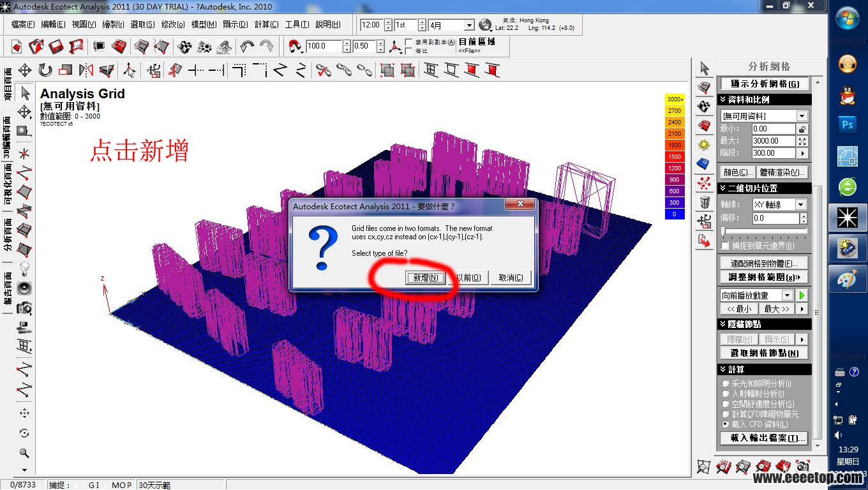Viewport: 868px width, 490px height.
Task: Open the month dropdown showing 4月
Action: 469,26
